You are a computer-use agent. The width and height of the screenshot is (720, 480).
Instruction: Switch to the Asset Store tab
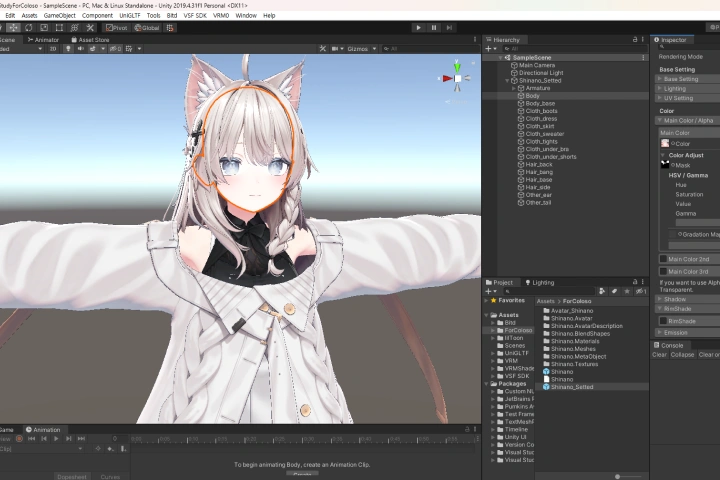click(90, 40)
